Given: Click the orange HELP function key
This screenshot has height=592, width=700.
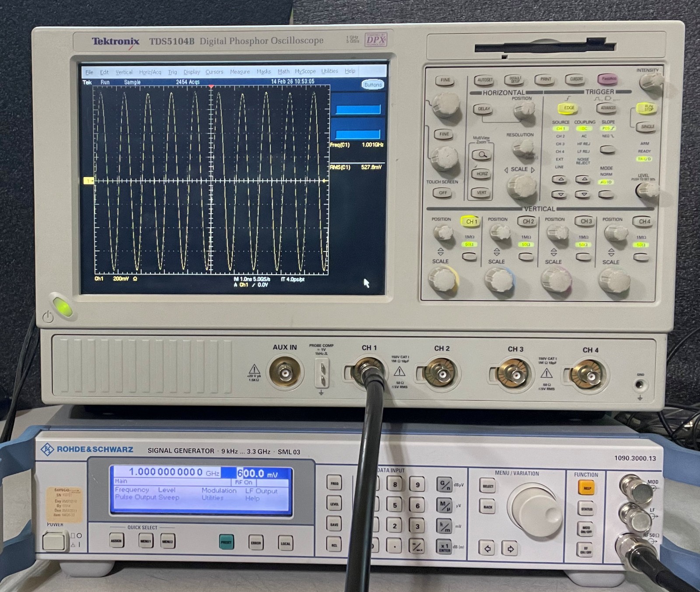Looking at the screenshot, I should pyautogui.click(x=586, y=488).
